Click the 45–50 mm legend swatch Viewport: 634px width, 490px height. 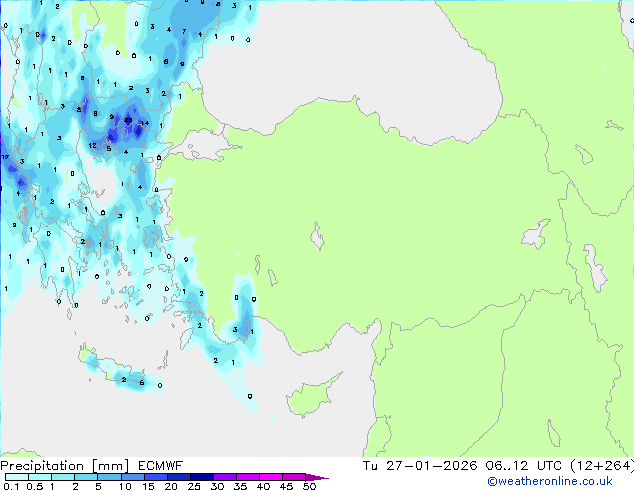pos(294,477)
